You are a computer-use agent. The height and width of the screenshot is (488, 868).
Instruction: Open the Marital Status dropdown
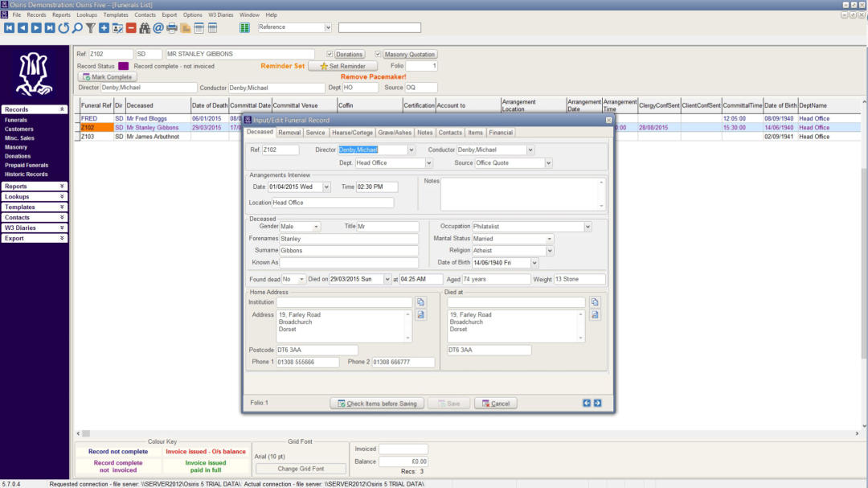pos(550,239)
